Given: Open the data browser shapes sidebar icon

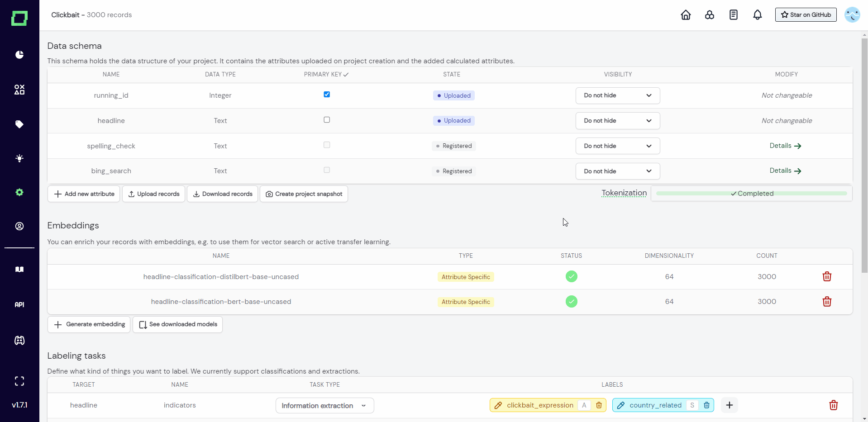Looking at the screenshot, I should pos(19,90).
